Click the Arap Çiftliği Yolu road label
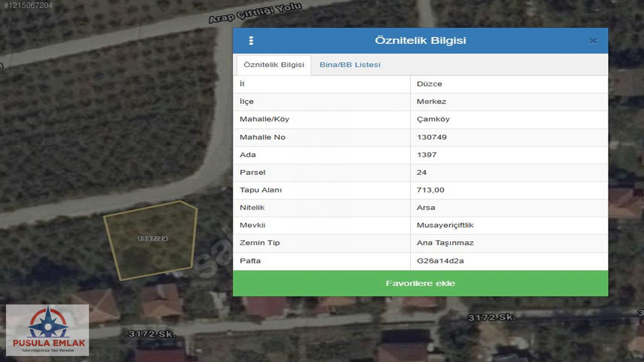Screen dimensions: 644x362 click(x=255, y=13)
